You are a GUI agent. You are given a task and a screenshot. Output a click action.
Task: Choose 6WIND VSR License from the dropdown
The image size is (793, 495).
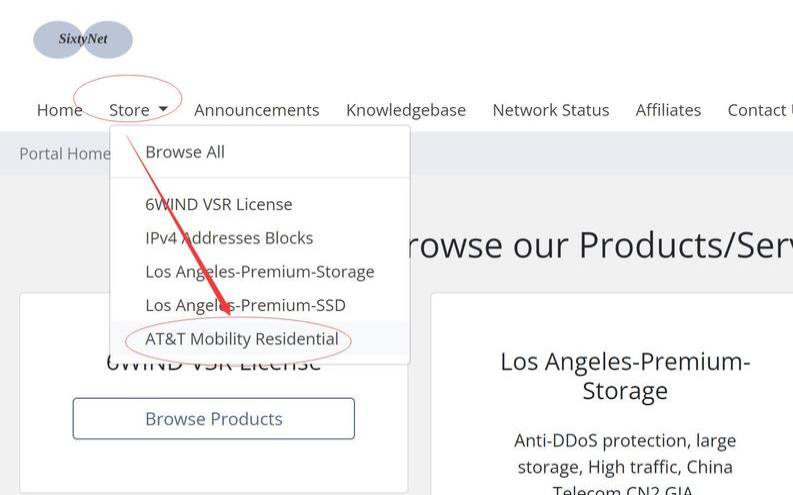point(218,204)
